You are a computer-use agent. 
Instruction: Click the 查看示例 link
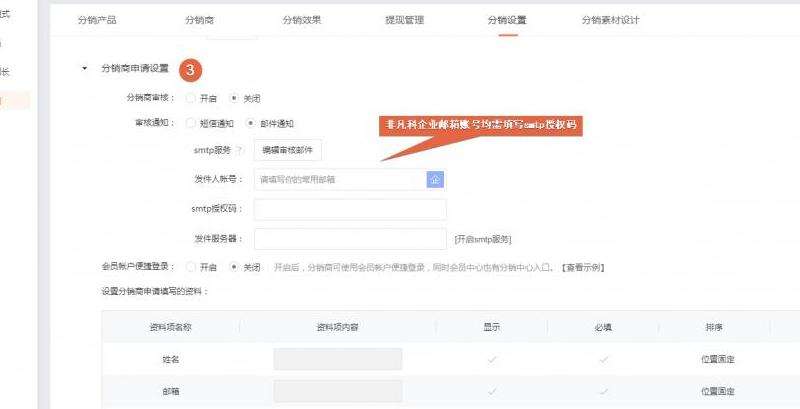point(582,267)
